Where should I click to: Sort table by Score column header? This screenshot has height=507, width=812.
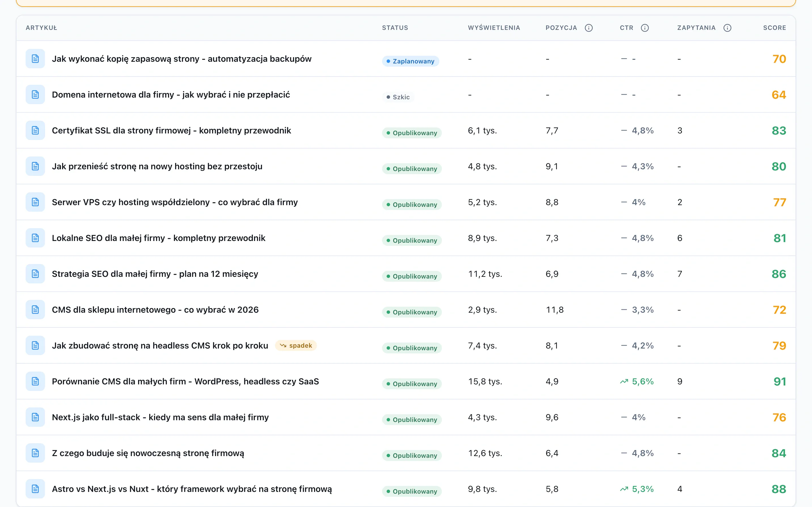coord(774,28)
